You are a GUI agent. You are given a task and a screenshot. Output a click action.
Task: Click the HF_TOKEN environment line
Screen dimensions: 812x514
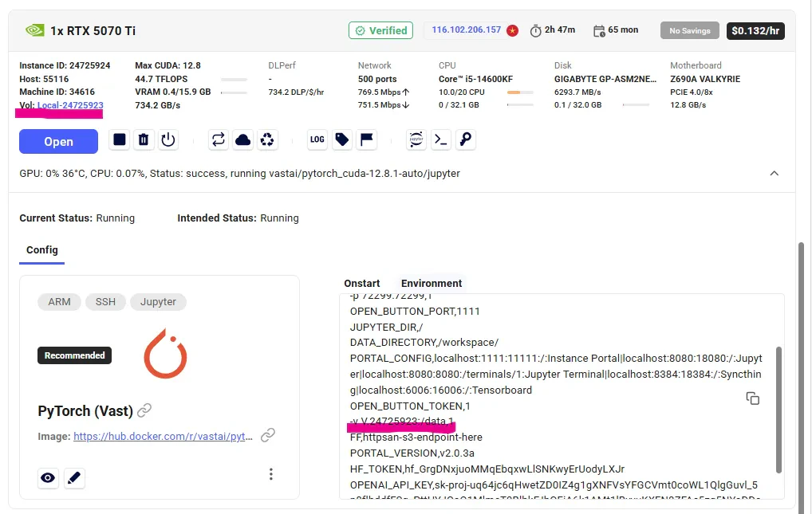[x=487, y=469]
